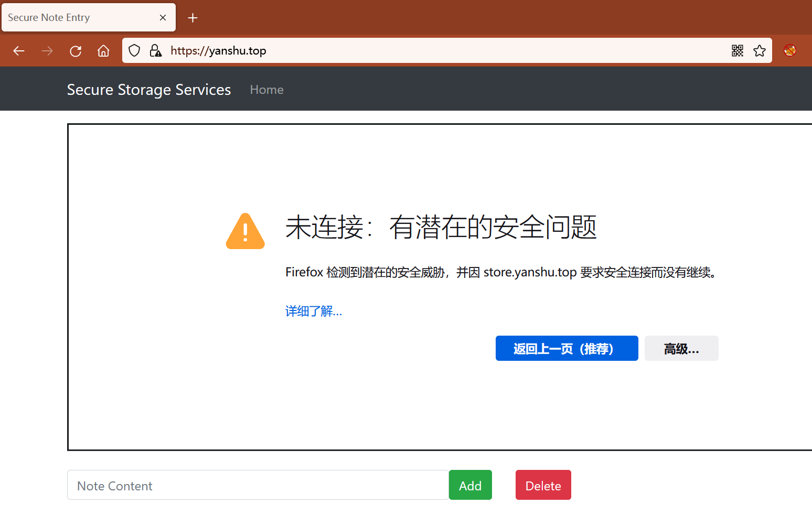Viewport: 812px width, 515px height.
Task: Open the extension icon right of the address bar
Action: [x=790, y=50]
